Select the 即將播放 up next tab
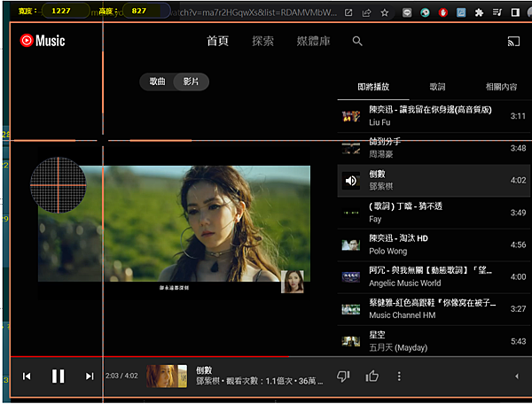532x404 pixels. click(x=373, y=87)
